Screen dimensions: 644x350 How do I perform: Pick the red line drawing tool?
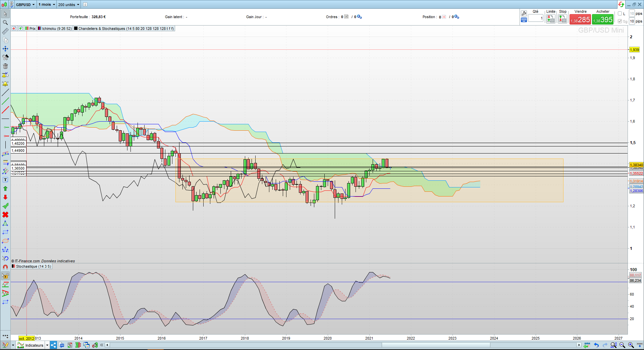pyautogui.click(x=5, y=110)
